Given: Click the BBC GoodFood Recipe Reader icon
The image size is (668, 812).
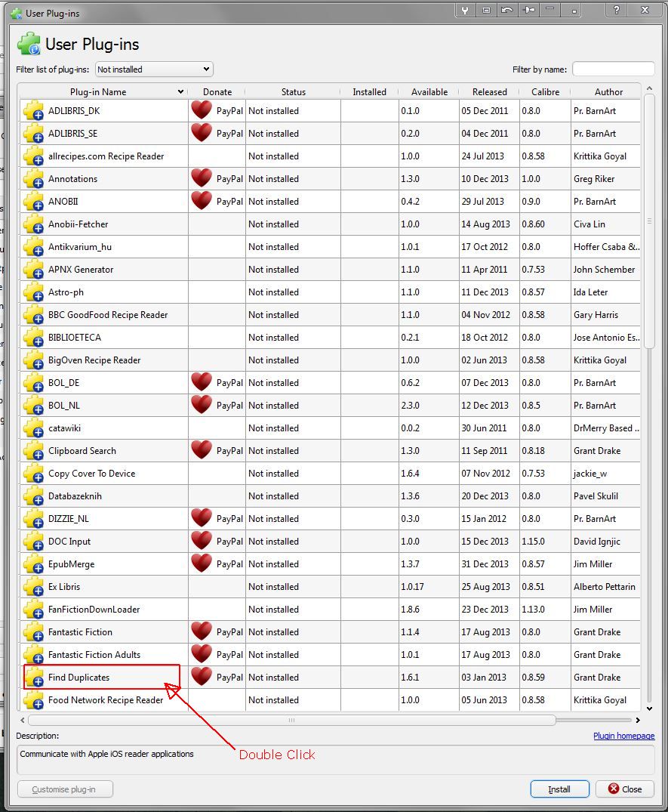Looking at the screenshot, I should 33,315.
